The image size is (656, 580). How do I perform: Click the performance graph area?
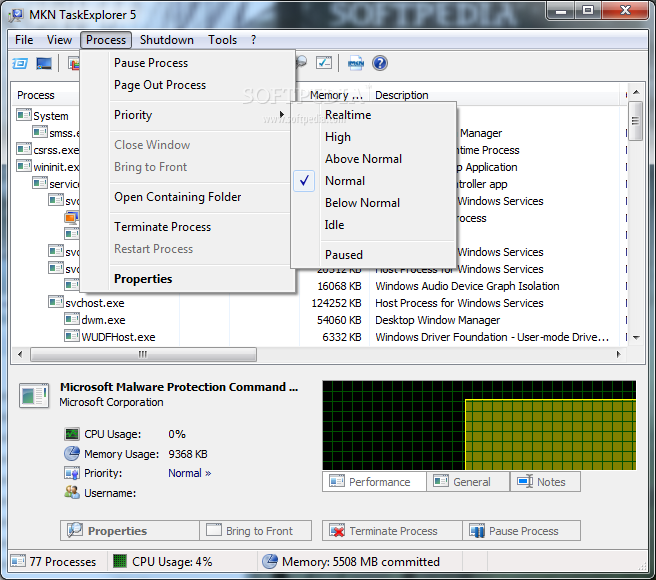pyautogui.click(x=479, y=425)
